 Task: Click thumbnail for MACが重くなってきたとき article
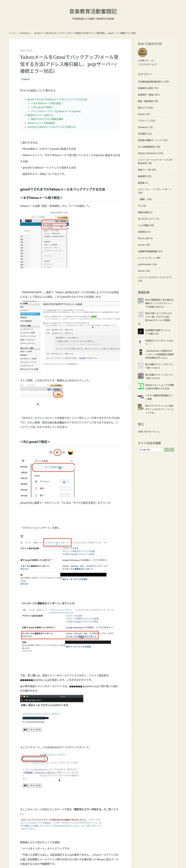[141, 314]
